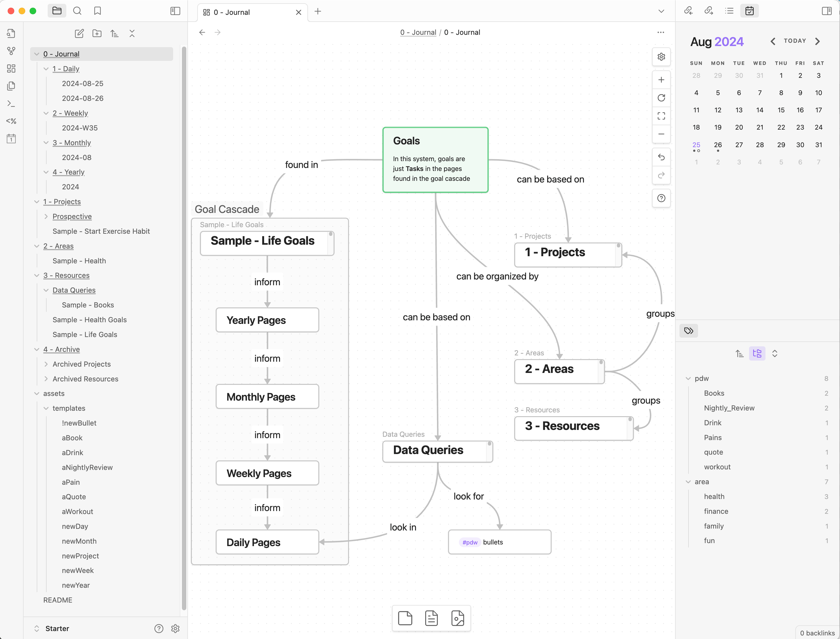The image size is (840, 639).
Task: Open canvas settings gear
Action: 661,57
